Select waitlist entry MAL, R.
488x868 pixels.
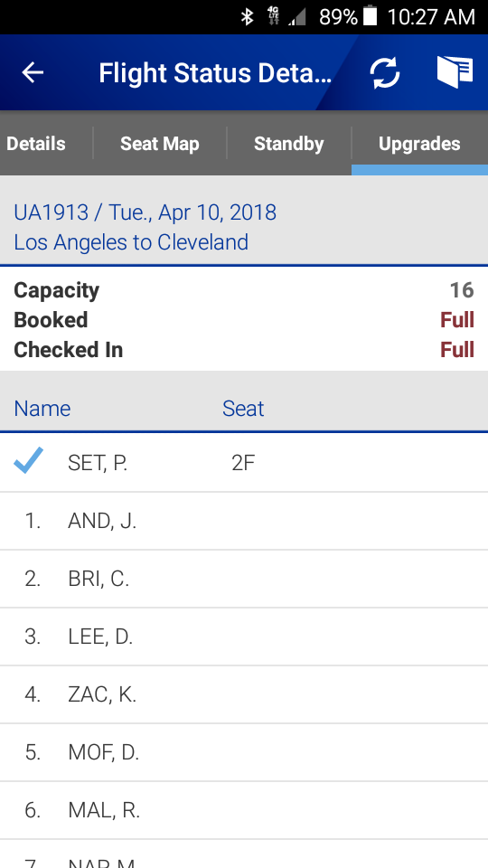click(244, 810)
